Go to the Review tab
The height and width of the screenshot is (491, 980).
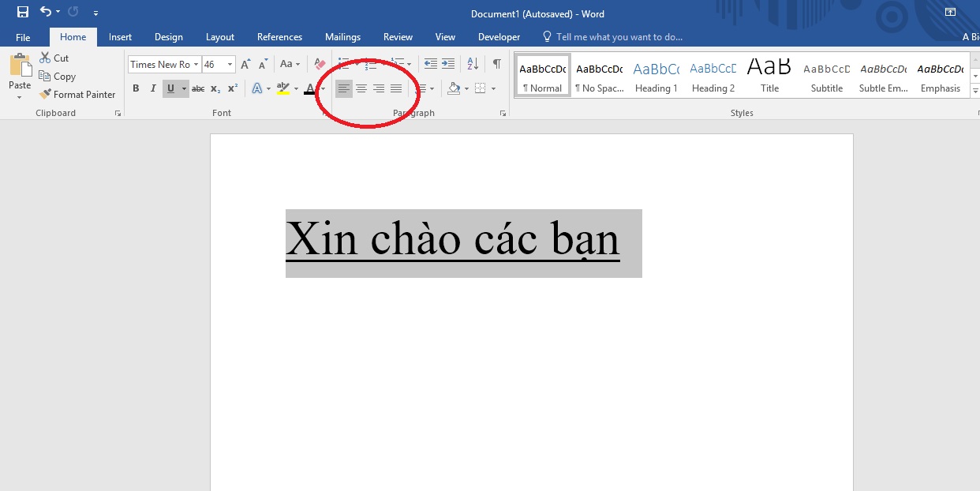pyautogui.click(x=398, y=37)
